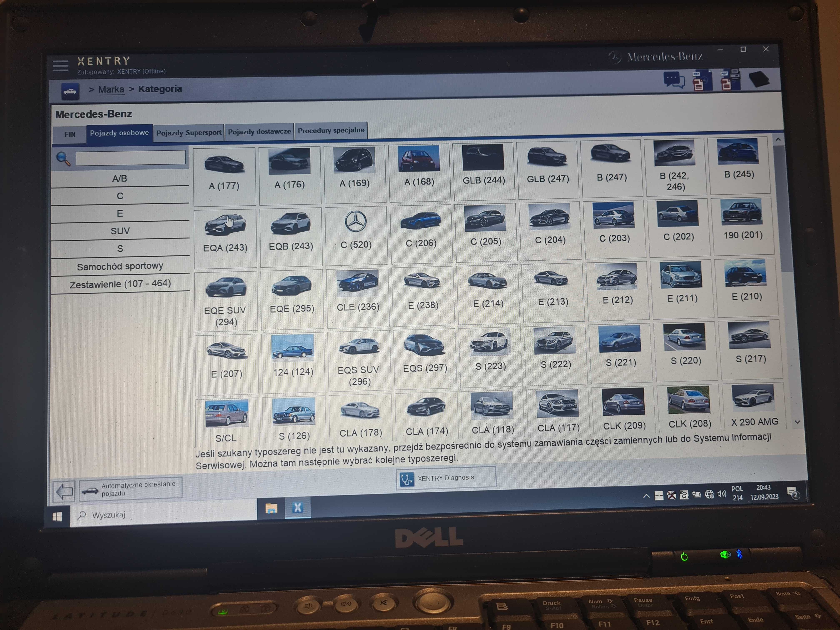The height and width of the screenshot is (630, 840).
Task: Filter by the E category
Action: (120, 213)
